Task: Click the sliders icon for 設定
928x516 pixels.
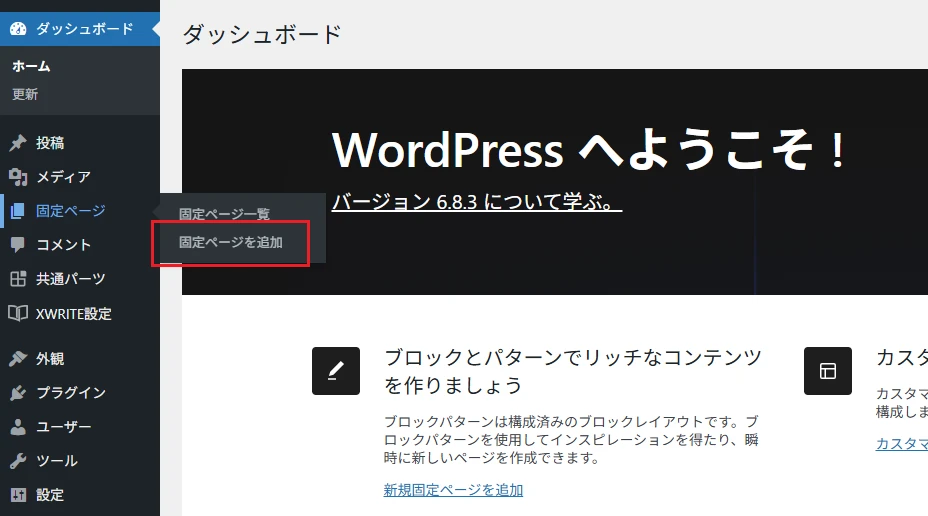Action: 18,495
